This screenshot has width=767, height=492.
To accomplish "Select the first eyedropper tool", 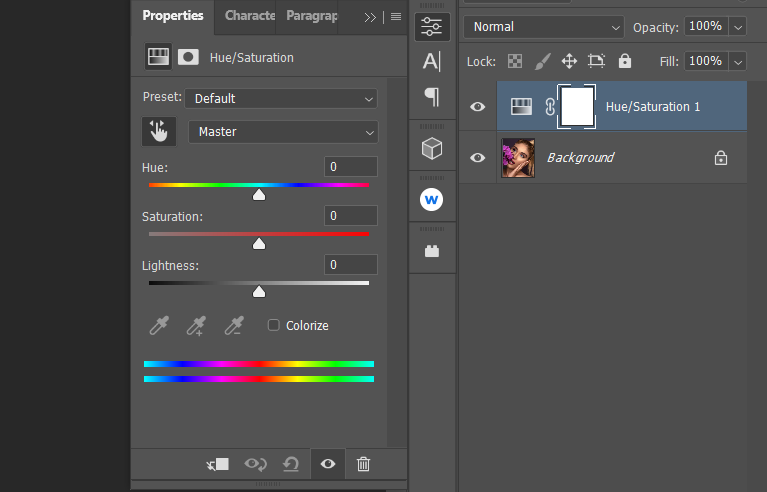I will (x=159, y=325).
